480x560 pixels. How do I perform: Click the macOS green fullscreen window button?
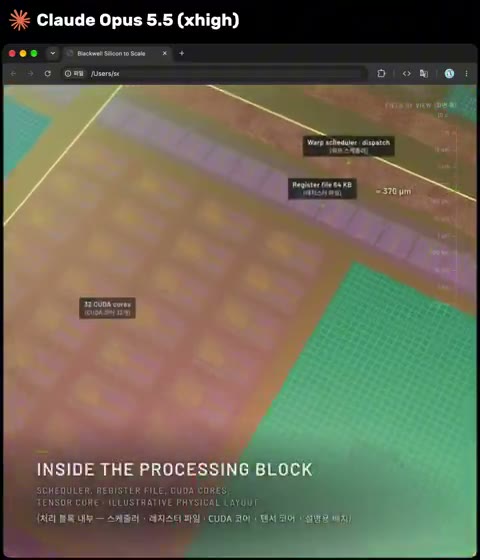click(x=34, y=53)
